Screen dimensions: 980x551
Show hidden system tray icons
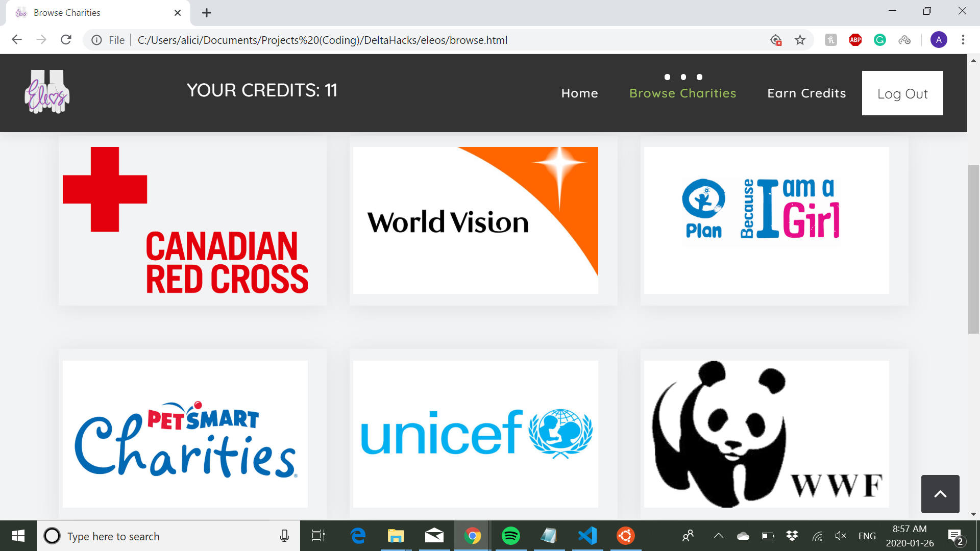[718, 536]
